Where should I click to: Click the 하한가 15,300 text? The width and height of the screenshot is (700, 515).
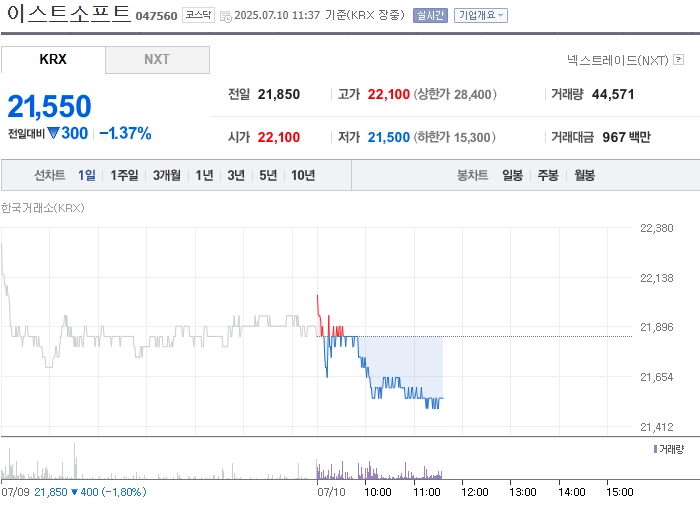tap(454, 137)
